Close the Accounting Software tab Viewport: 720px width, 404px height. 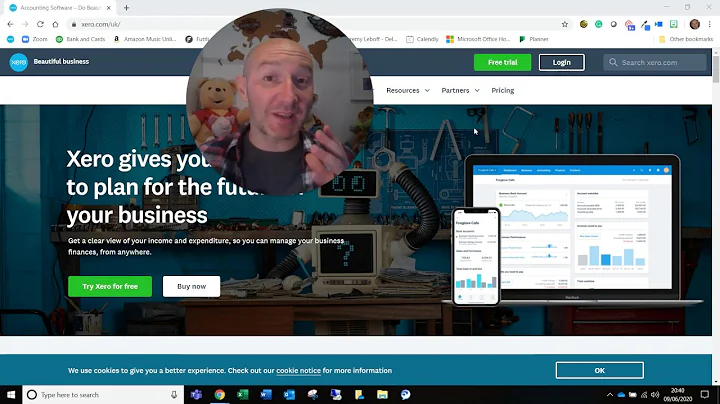click(109, 8)
